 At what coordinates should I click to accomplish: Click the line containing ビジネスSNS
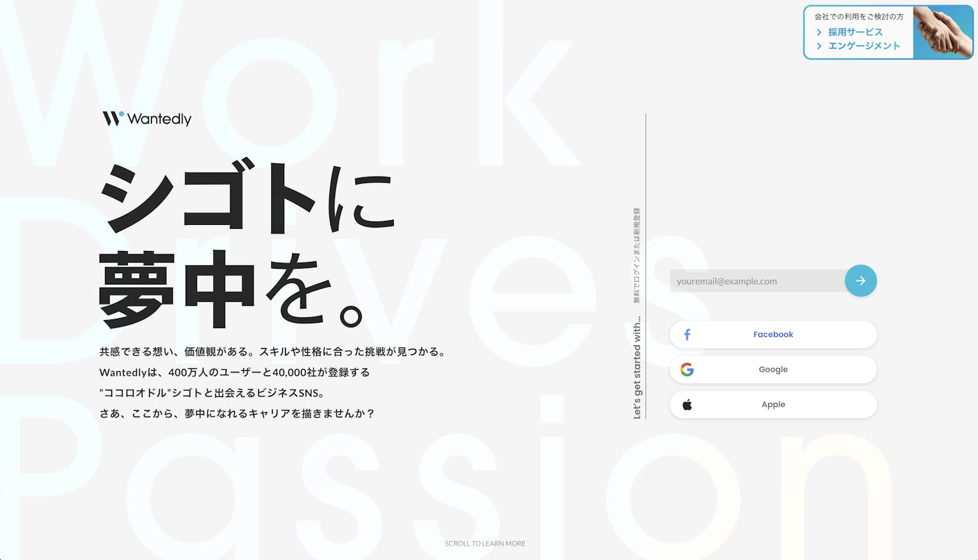pyautogui.click(x=213, y=392)
